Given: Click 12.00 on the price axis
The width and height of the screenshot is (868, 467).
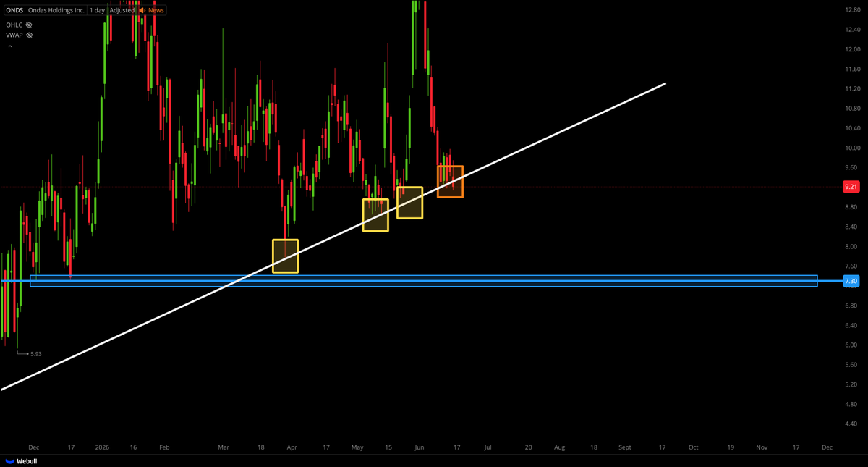Looking at the screenshot, I should [x=851, y=49].
